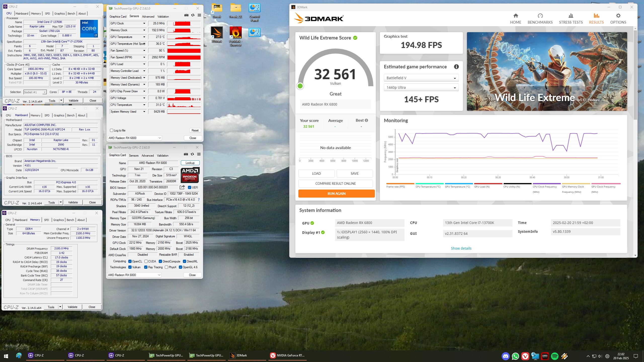This screenshot has height=362, width=644.
Task: Open the hamburger menu in GPU-Z Sensors window
Action: (199, 15)
